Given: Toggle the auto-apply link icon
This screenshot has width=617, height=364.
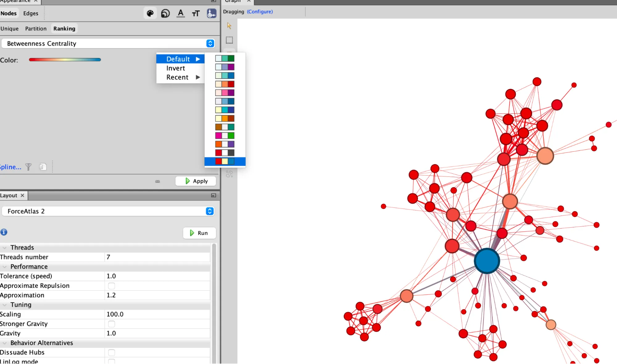Looking at the screenshot, I should tap(157, 181).
